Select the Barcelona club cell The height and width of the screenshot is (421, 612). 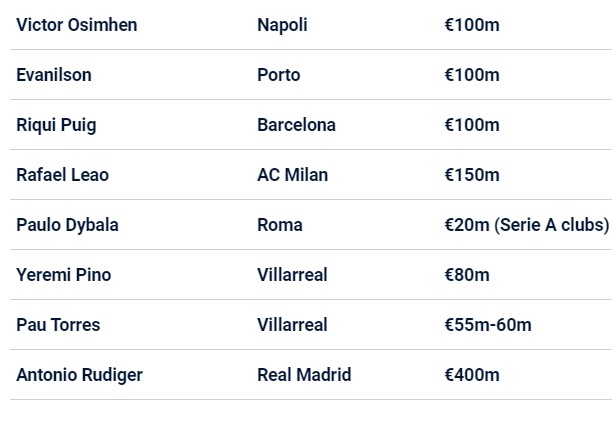[x=296, y=125]
